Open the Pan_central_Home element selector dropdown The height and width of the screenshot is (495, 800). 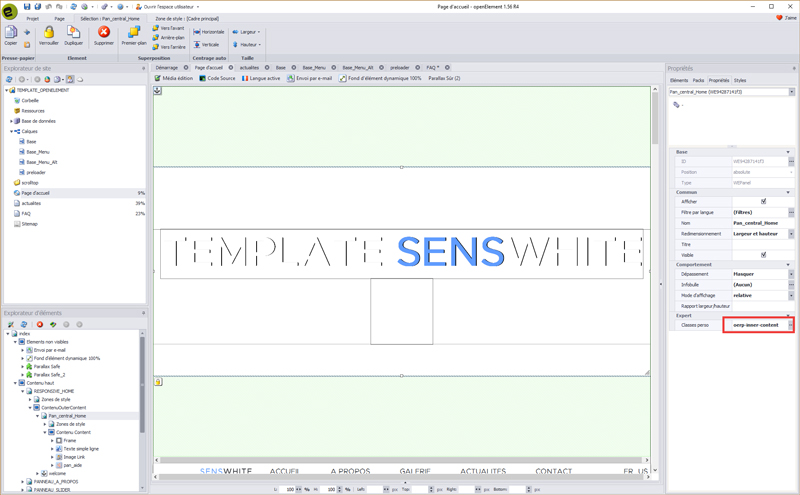point(791,92)
